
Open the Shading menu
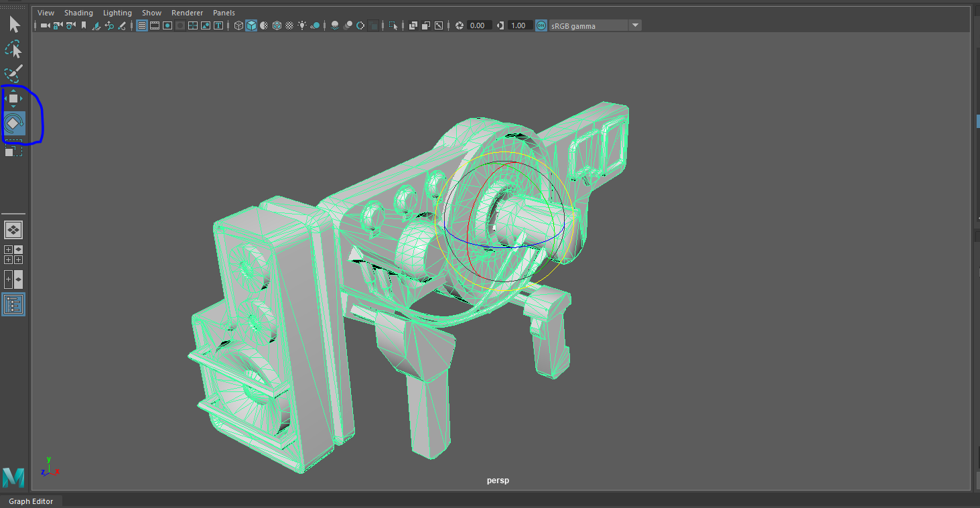click(x=78, y=13)
